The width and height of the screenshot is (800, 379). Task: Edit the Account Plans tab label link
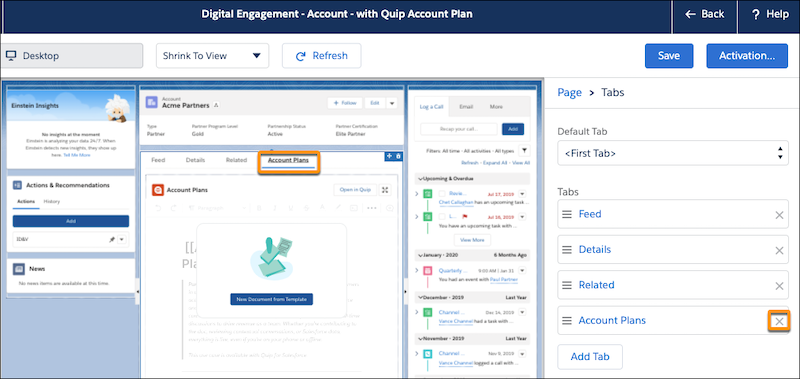coord(612,320)
